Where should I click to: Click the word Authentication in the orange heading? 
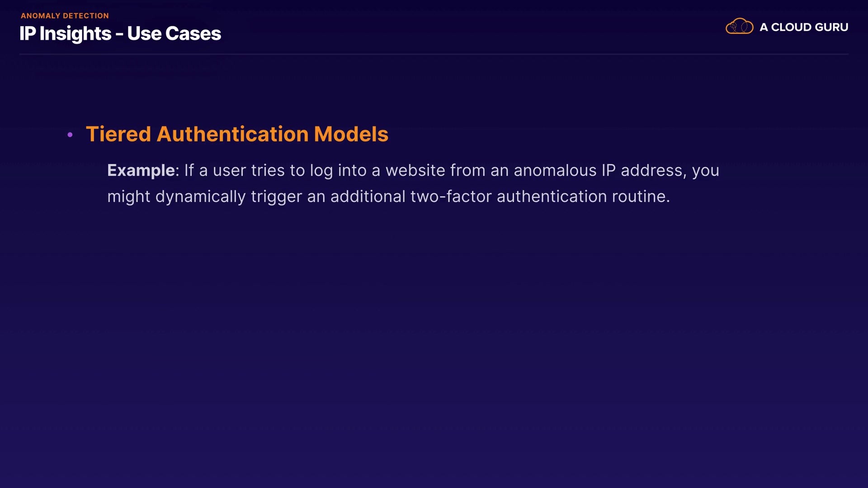point(232,134)
